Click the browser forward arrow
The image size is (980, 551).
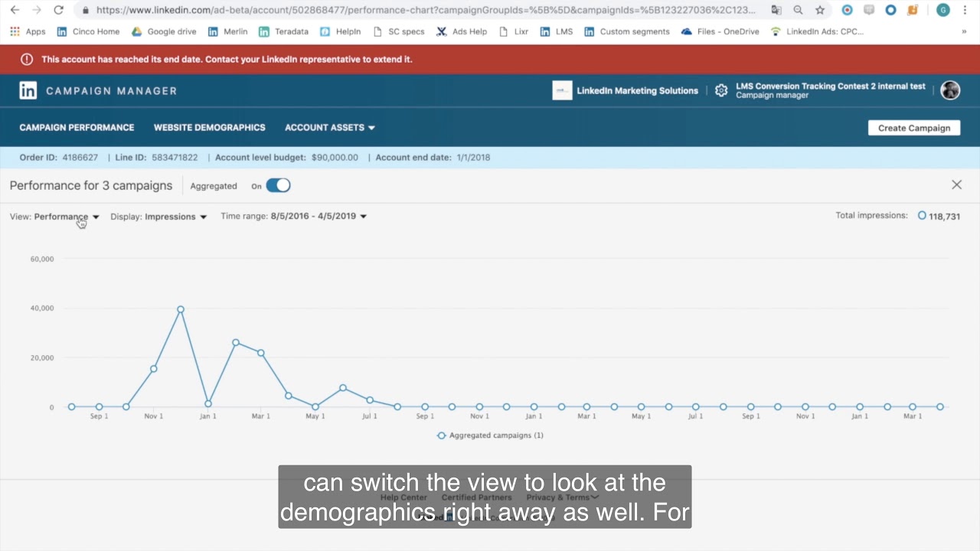pyautogui.click(x=36, y=10)
